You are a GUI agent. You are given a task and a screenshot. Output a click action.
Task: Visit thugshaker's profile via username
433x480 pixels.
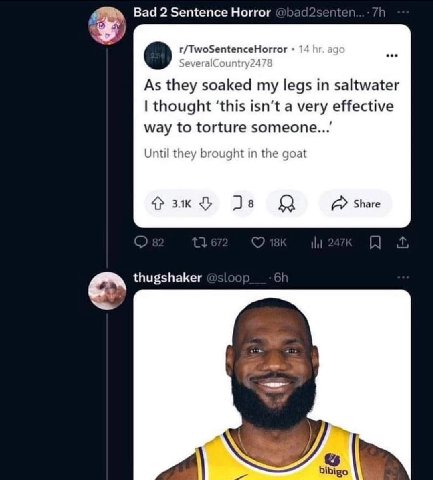click(x=167, y=277)
